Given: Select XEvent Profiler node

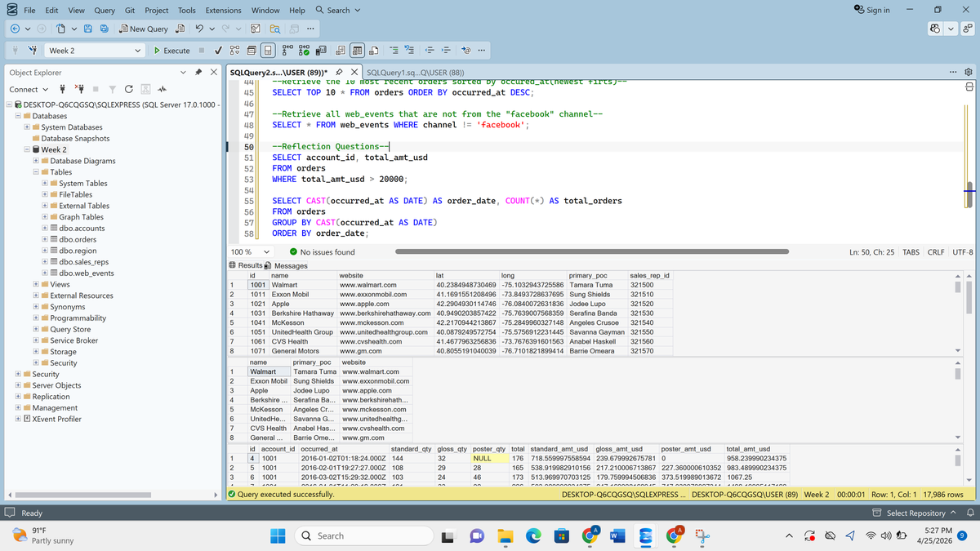Looking at the screenshot, I should pyautogui.click(x=56, y=419).
